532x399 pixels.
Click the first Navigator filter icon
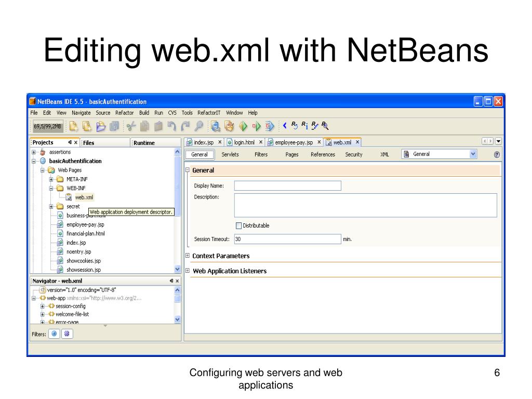click(x=54, y=334)
